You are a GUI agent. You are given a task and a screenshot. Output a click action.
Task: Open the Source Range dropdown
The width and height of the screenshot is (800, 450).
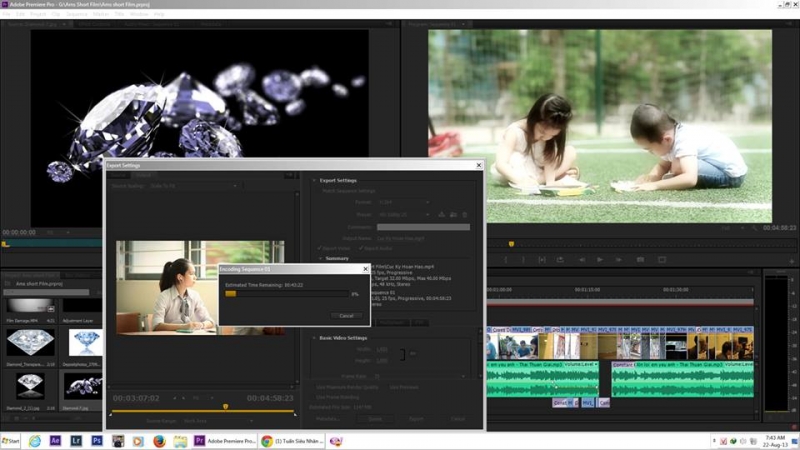[218, 421]
